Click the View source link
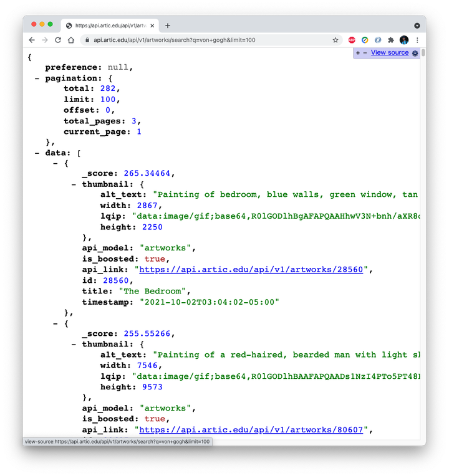The height and width of the screenshot is (476, 449). coord(390,53)
